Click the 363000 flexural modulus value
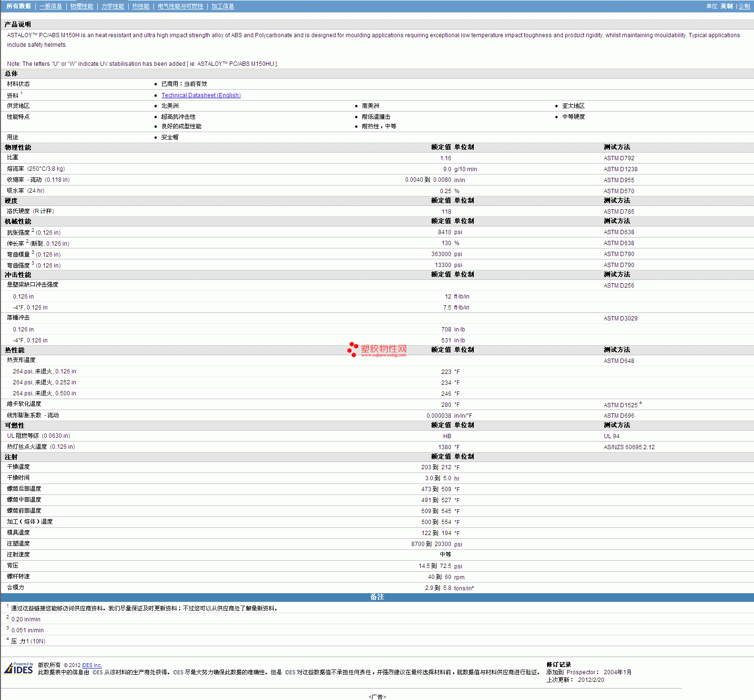 point(441,254)
